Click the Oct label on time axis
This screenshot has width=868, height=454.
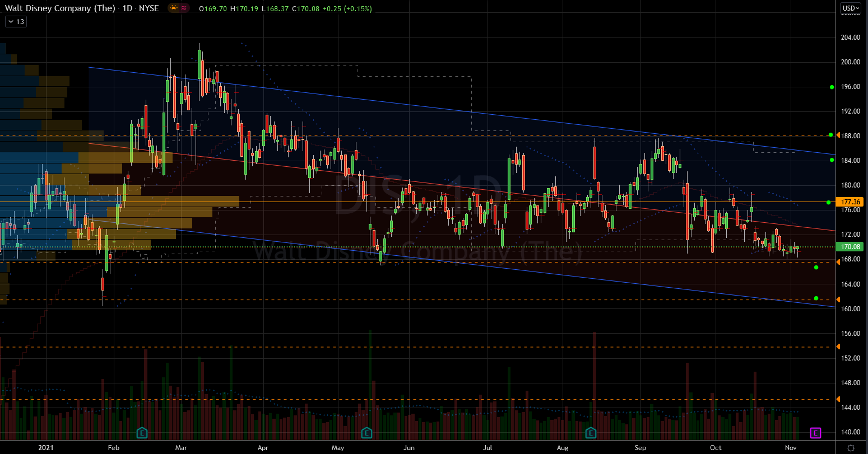coord(716,447)
